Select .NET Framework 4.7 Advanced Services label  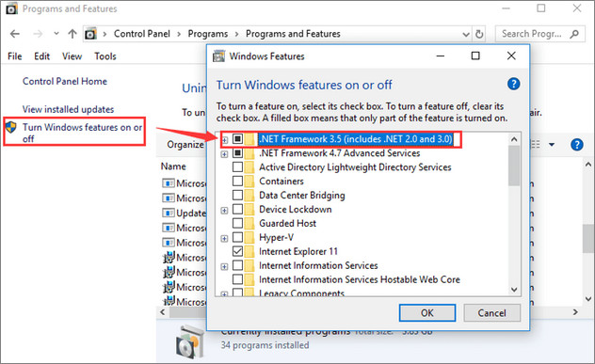[340, 153]
